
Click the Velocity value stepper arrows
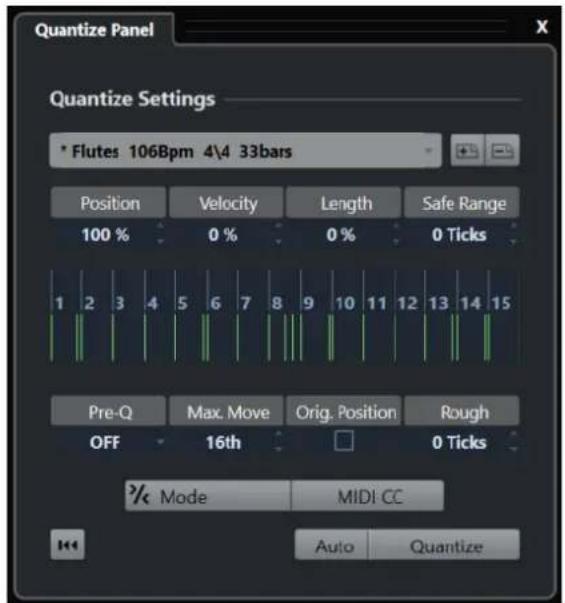pos(278,233)
